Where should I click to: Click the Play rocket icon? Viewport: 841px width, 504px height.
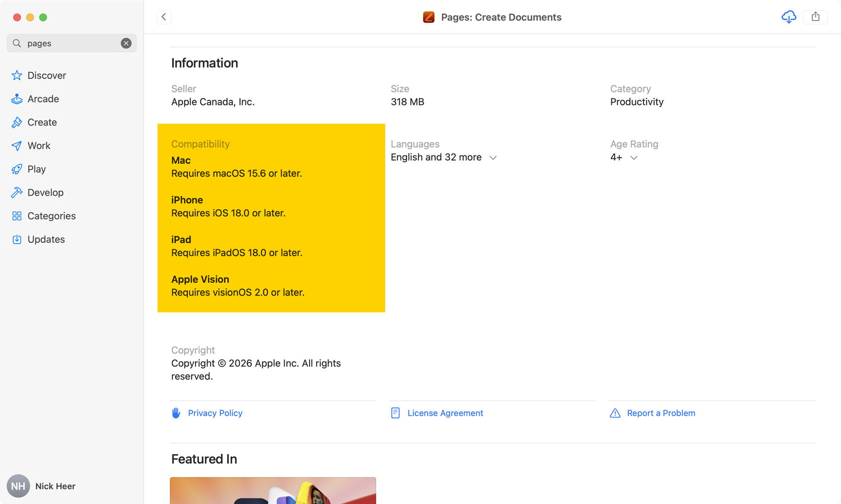click(17, 169)
